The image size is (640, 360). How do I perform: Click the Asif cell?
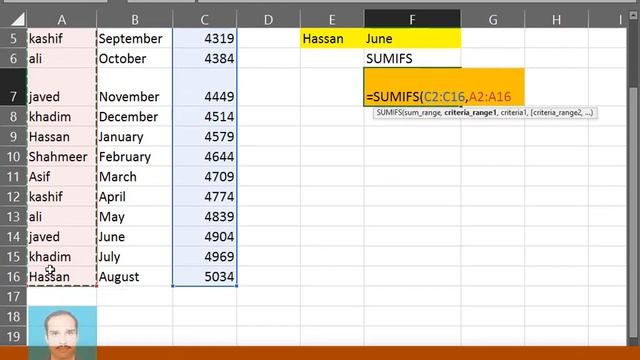62,177
